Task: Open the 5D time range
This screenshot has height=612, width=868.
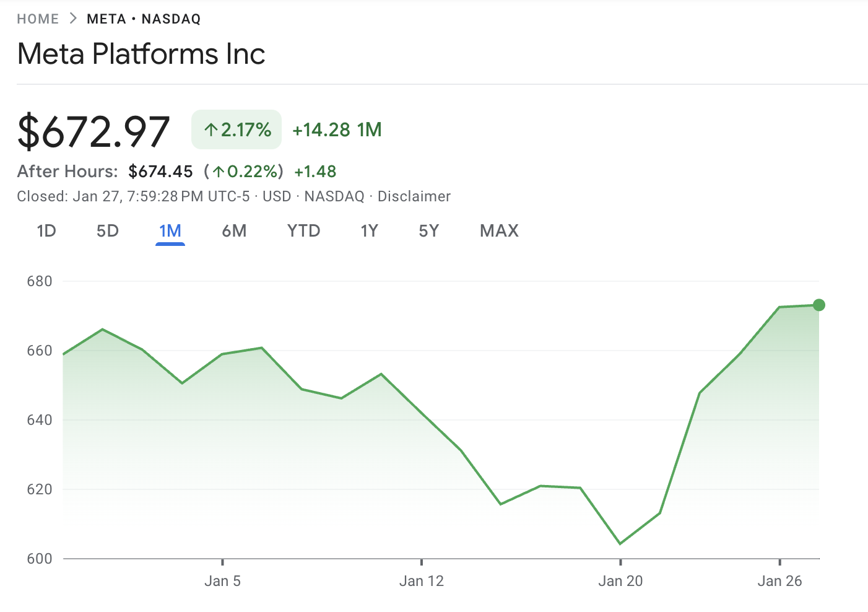Action: pyautogui.click(x=106, y=230)
